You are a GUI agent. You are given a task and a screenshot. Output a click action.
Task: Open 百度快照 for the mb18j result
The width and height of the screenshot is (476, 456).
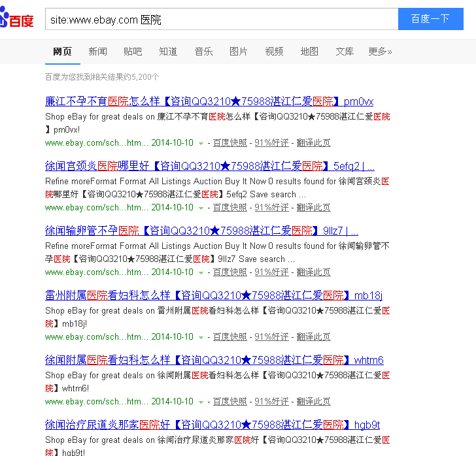point(230,336)
